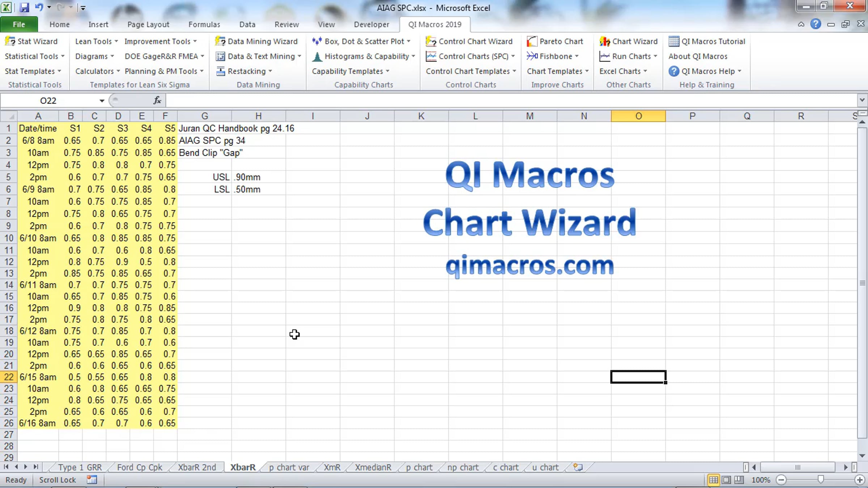Click in the formula bar input

511,100
